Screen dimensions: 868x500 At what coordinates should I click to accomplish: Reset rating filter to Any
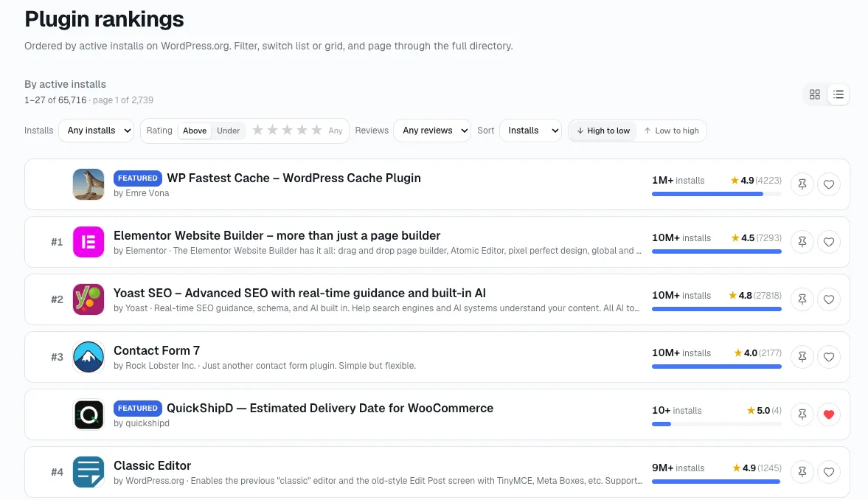pos(336,131)
